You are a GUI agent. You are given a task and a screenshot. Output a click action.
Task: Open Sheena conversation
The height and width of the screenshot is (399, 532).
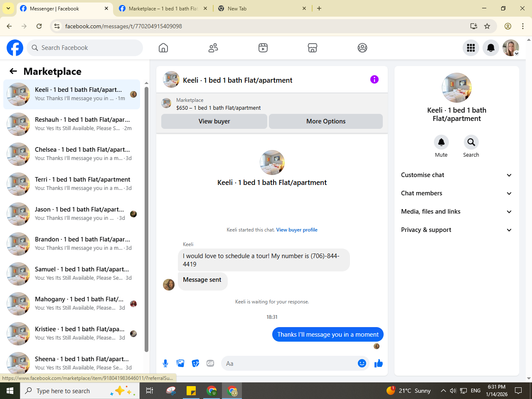coord(72,363)
